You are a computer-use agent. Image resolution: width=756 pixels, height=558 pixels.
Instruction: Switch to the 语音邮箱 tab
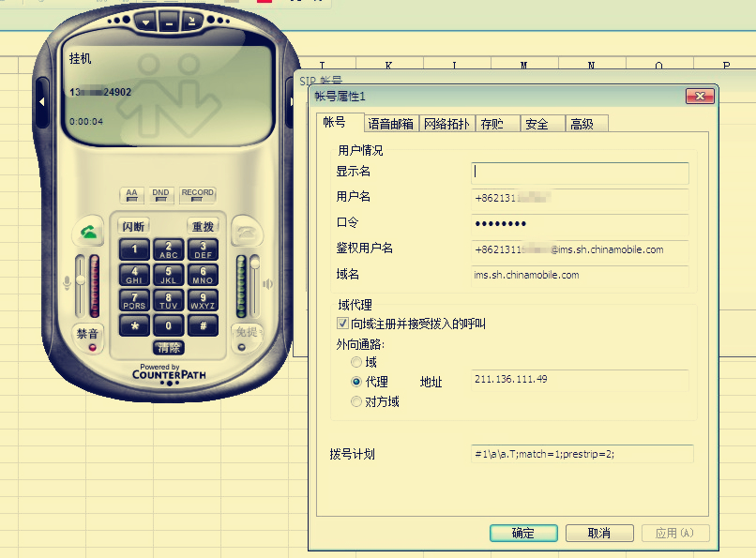pyautogui.click(x=391, y=124)
